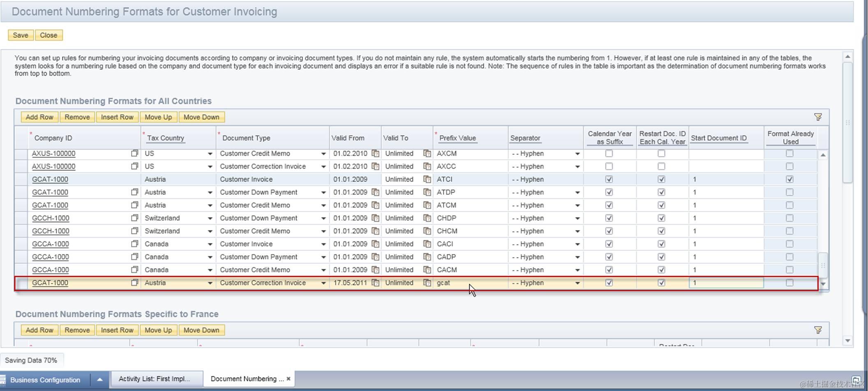This screenshot has height=391, width=868.
Task: Open Tax Country dropdown for CADP Canada row
Action: (210, 257)
